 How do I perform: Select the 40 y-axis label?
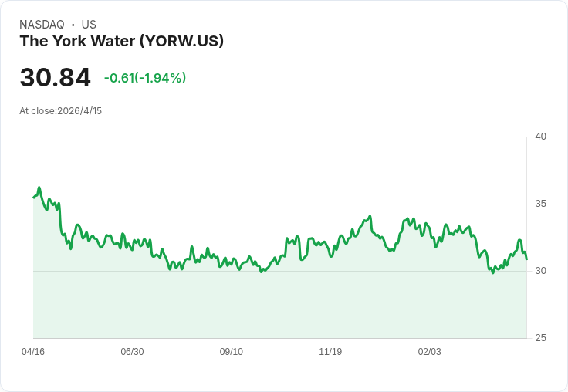tap(540, 137)
